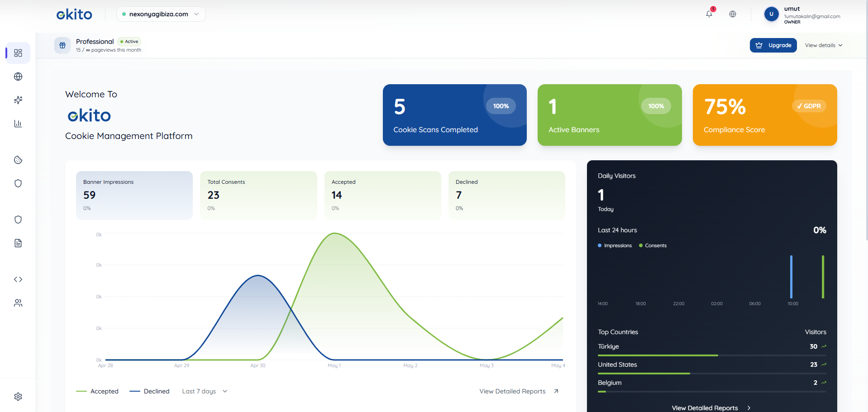Open the nexonyagibiza.com site dropdown

point(161,14)
